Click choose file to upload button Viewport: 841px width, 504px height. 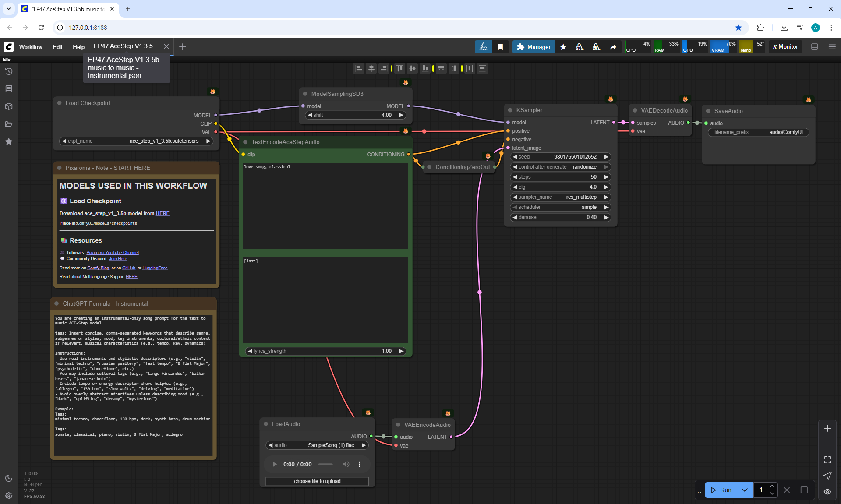(317, 481)
